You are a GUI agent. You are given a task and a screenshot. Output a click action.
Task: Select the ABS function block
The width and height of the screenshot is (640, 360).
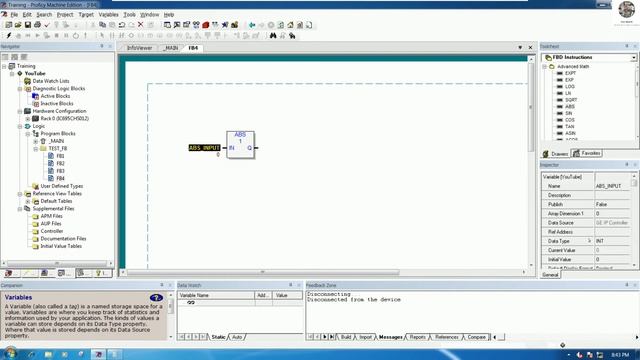tap(240, 144)
